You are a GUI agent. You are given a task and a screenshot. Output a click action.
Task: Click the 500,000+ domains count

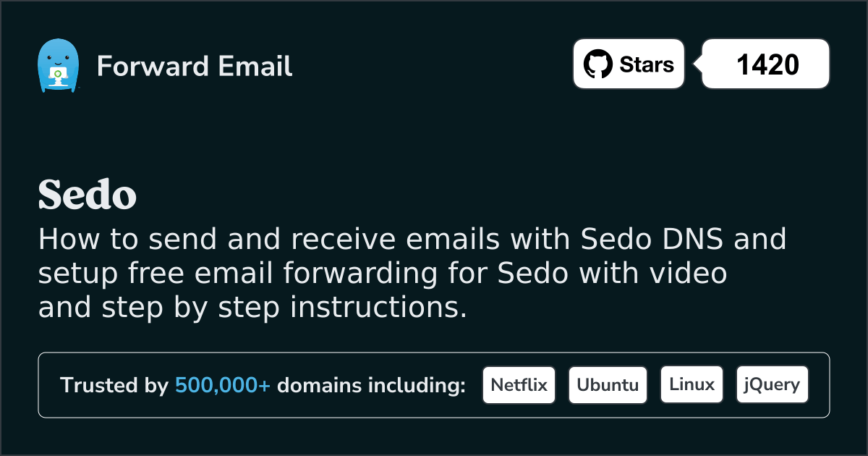pos(223,385)
